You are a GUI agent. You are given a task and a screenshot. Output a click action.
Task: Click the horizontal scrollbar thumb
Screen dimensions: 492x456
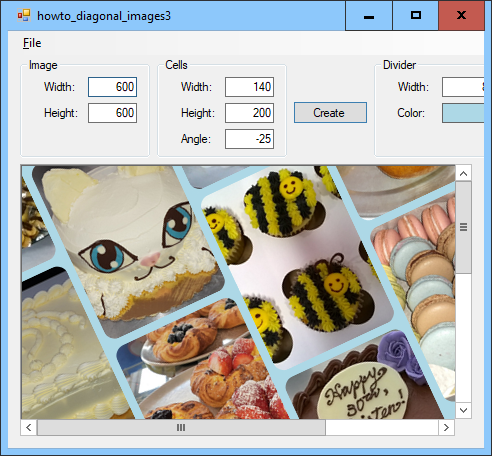[181, 427]
